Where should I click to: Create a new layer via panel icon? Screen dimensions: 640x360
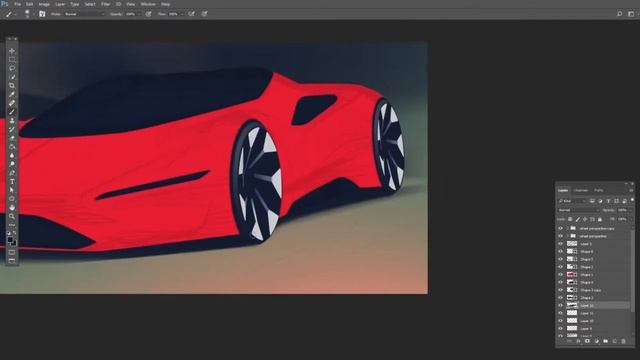tap(615, 341)
